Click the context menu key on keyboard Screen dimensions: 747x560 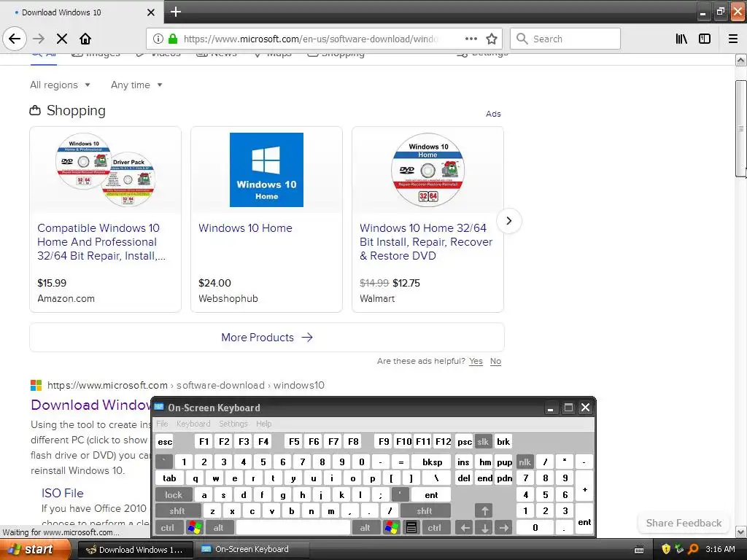tap(411, 528)
